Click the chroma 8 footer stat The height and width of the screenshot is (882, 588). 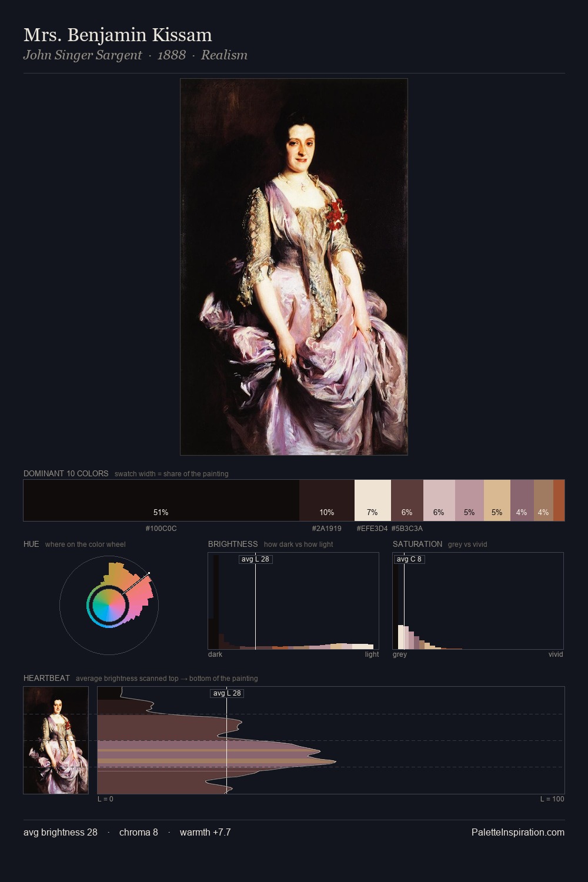pyautogui.click(x=139, y=832)
